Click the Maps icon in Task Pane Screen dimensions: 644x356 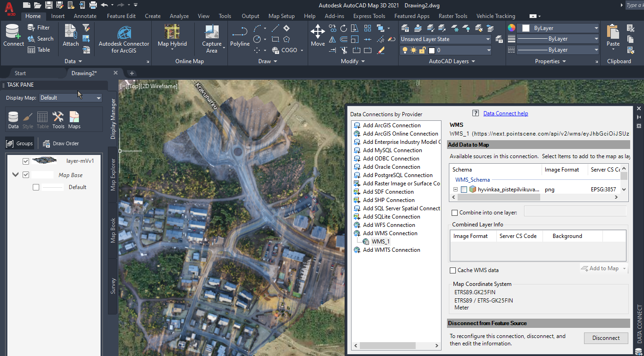(74, 120)
